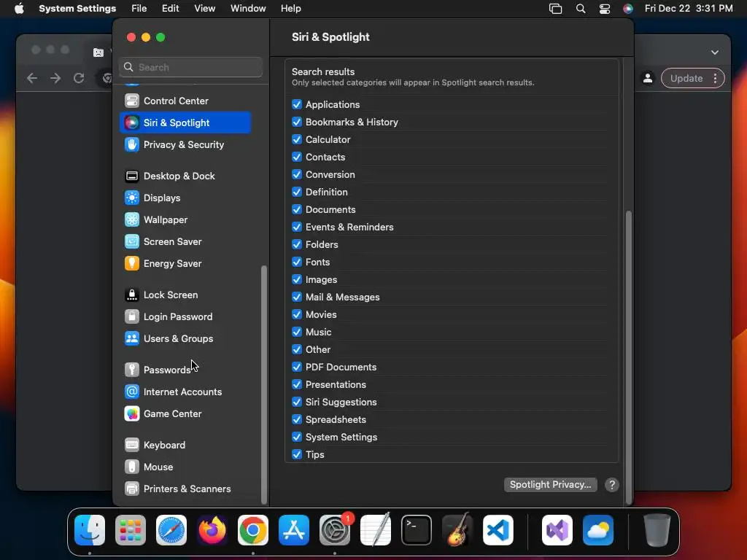Open Displays sun icon in sidebar

pos(132,198)
